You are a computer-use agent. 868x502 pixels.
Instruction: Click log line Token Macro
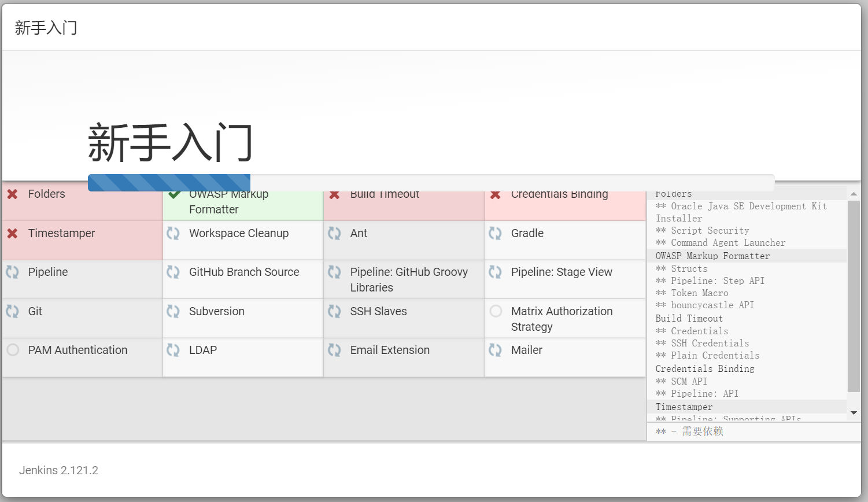coord(692,293)
